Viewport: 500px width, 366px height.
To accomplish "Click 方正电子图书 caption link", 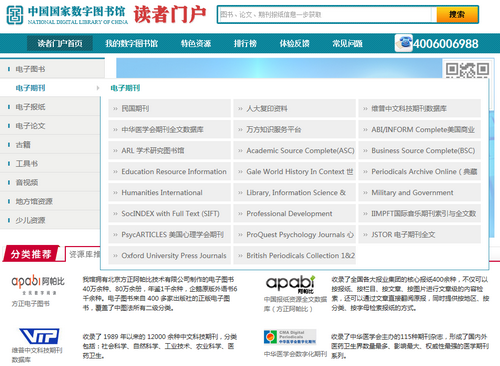I will pos(31,304).
